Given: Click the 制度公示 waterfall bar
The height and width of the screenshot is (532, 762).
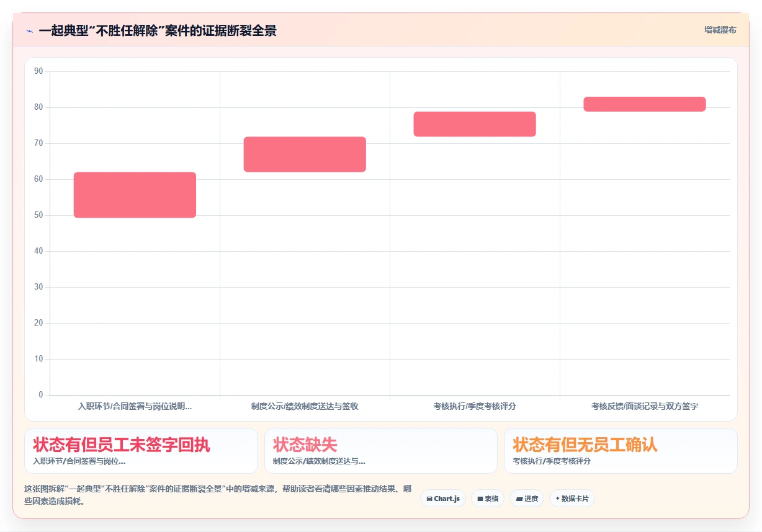Looking at the screenshot, I should pyautogui.click(x=305, y=154).
